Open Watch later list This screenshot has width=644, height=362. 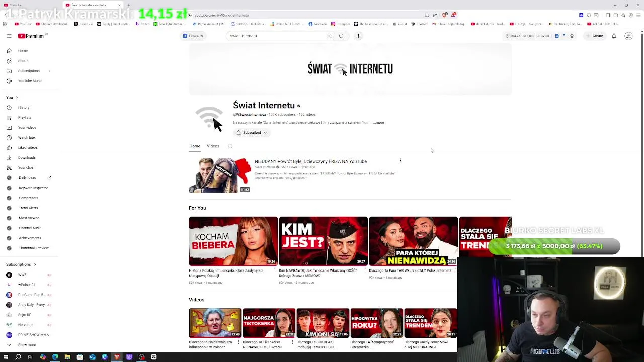pos(27,137)
